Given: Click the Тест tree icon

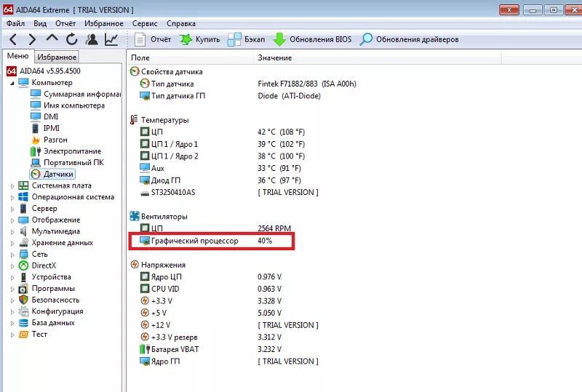Looking at the screenshot, I should [23, 334].
